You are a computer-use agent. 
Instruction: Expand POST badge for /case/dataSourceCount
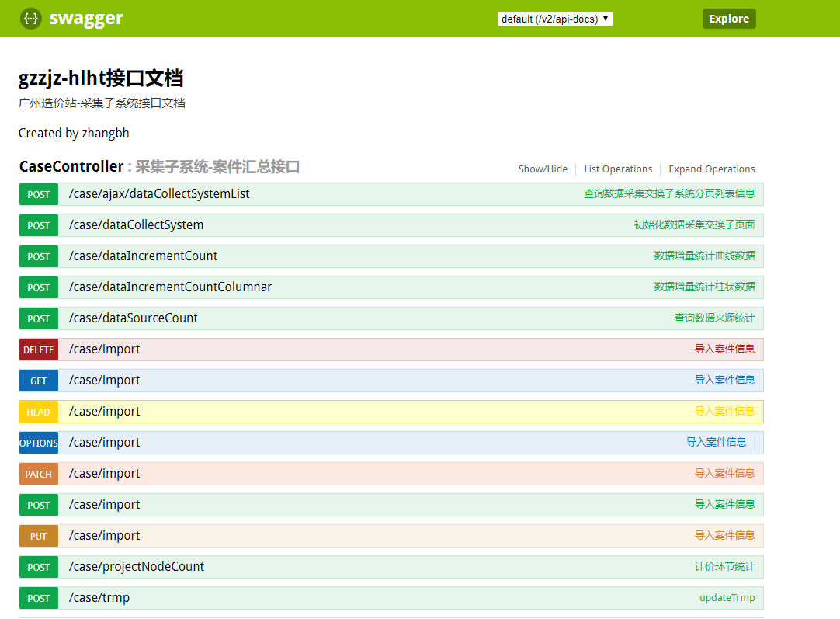coord(39,319)
